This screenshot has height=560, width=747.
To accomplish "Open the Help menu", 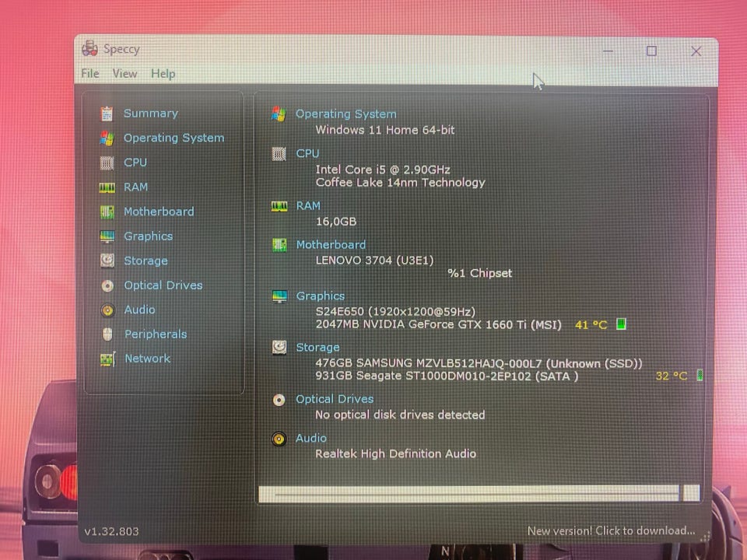I will 163,74.
